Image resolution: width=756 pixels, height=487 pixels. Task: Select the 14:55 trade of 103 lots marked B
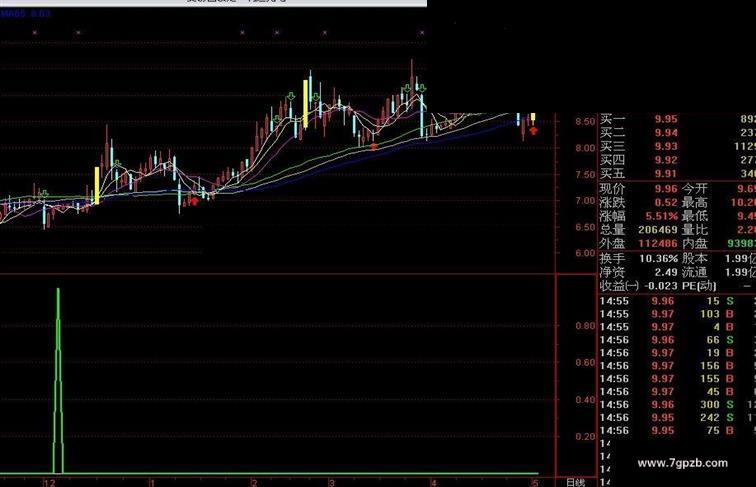(x=677, y=314)
